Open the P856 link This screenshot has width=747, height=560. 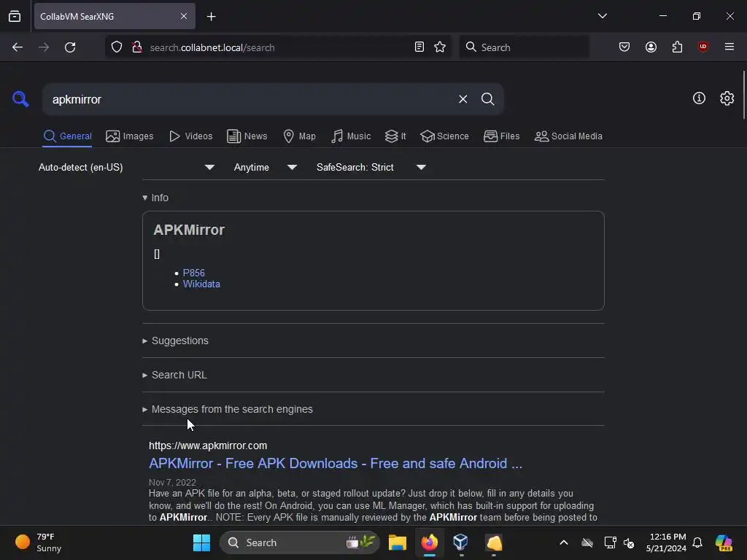[193, 273]
